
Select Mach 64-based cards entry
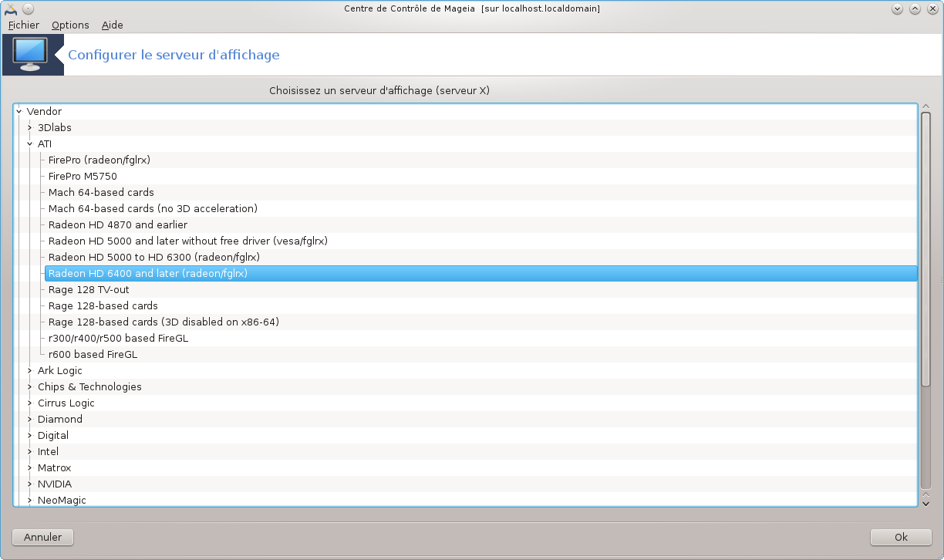101,193
